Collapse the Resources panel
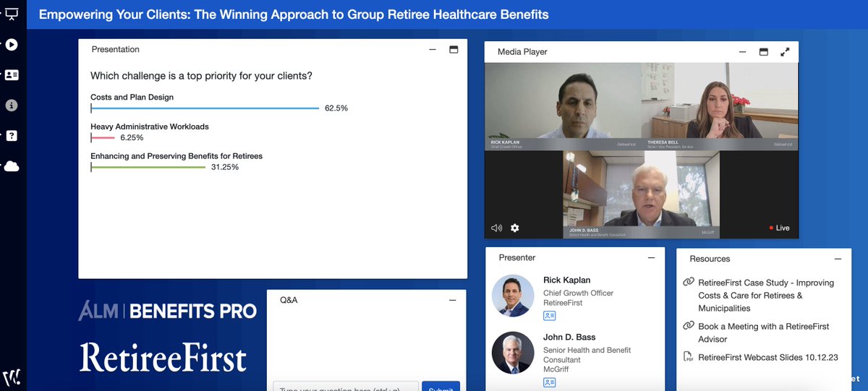Viewport: 868px width, 391px height. click(x=838, y=259)
